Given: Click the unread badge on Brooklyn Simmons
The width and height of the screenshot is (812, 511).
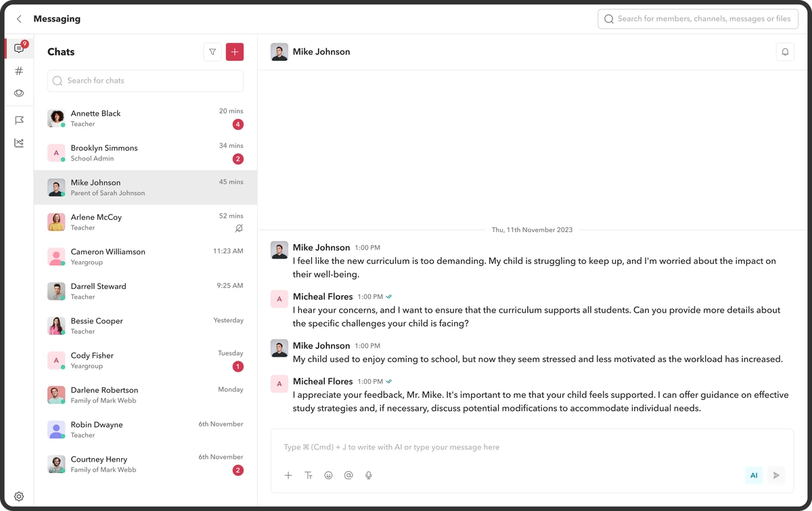Looking at the screenshot, I should click(x=238, y=159).
